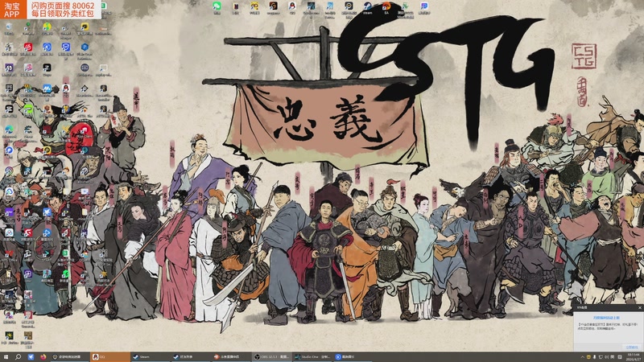
Task: Toggle the input method language indicator
Action: 613,357
